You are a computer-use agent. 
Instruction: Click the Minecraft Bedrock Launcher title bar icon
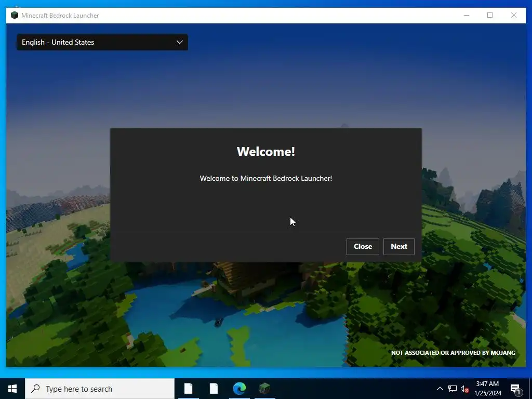(14, 15)
